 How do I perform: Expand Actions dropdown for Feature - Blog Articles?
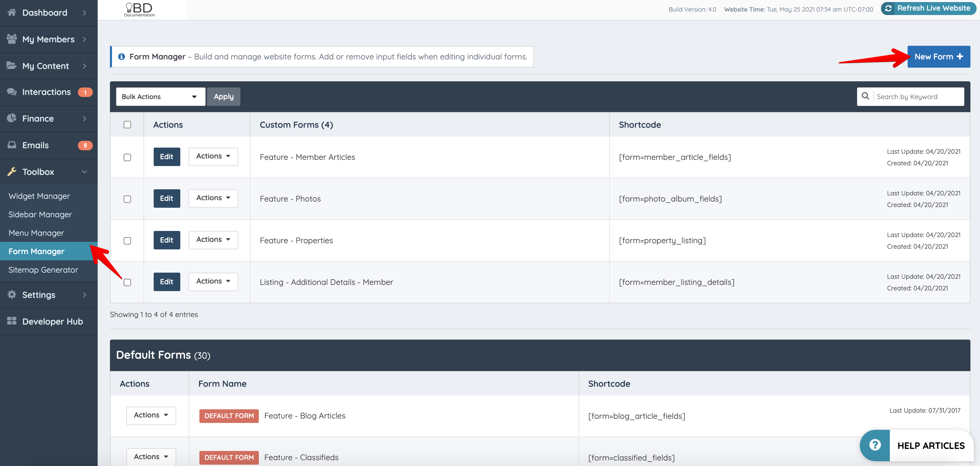point(151,415)
